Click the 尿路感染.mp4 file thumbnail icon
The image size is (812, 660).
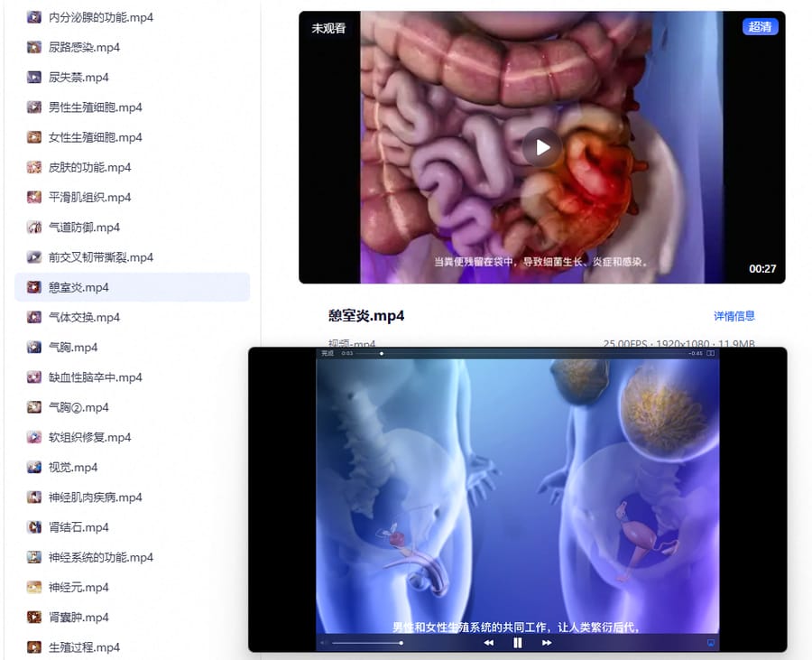pos(34,47)
